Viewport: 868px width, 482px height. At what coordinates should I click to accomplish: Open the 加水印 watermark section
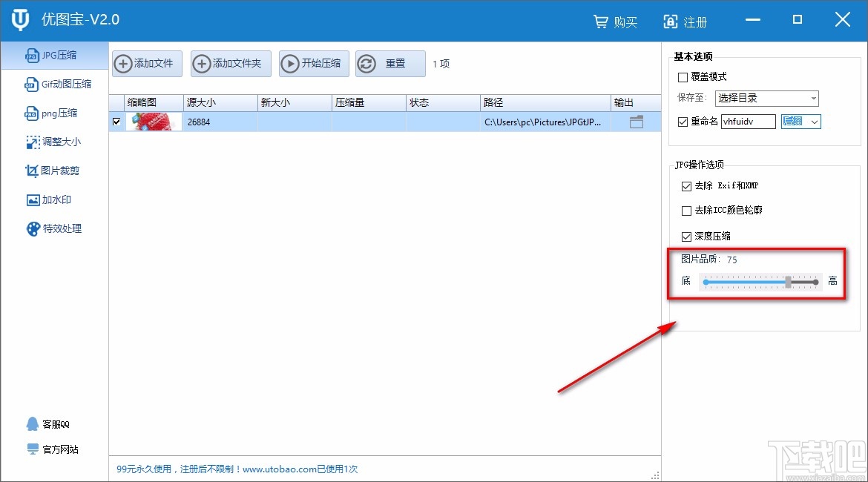tap(49, 199)
